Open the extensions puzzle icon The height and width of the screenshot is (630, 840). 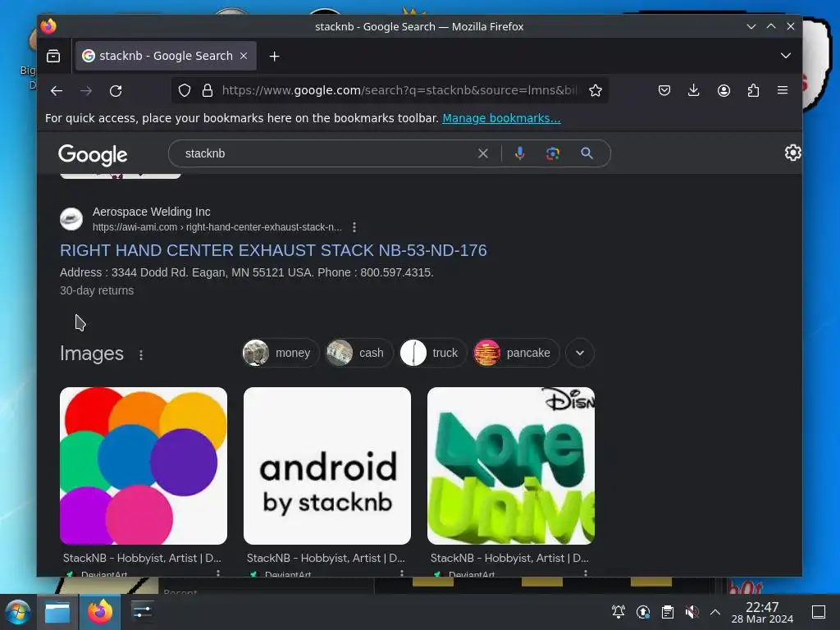(753, 90)
